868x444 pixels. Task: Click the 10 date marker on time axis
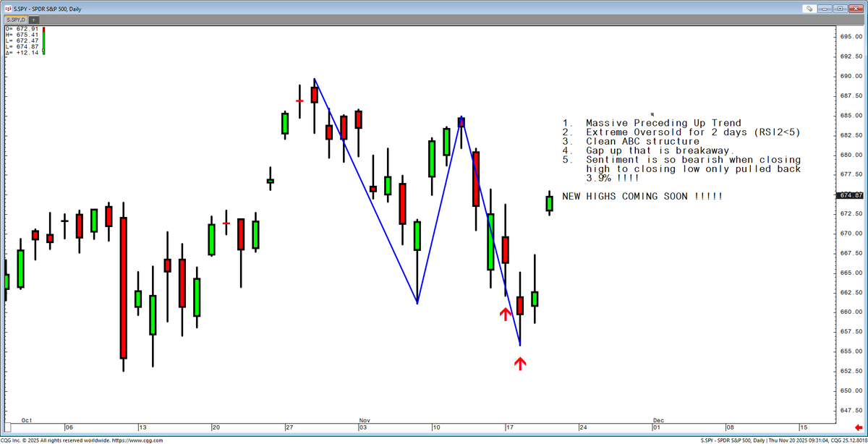[436, 427]
